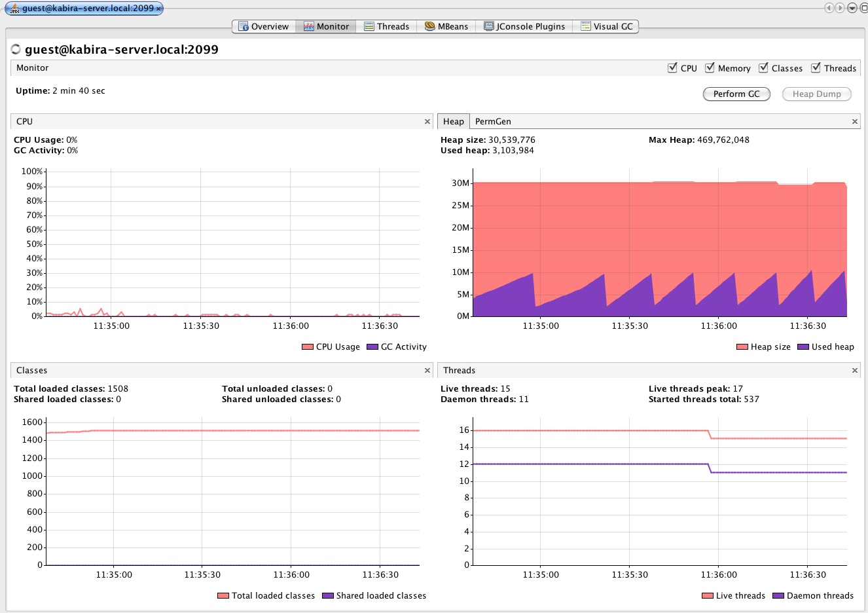Toggle the Memory checkbox
The width and height of the screenshot is (868, 613).
(710, 68)
